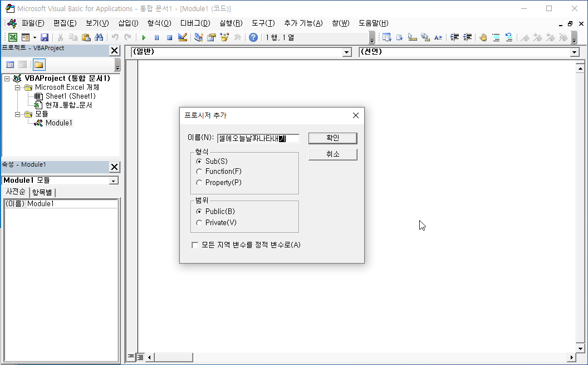Click the Reset icon to stop execution
Screen dimensions: 588x365
[x=170, y=37]
